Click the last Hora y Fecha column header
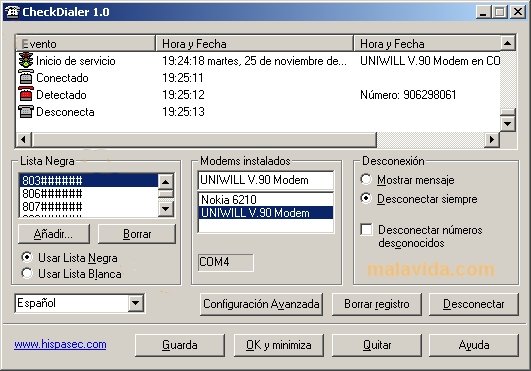Screen dimensions: 531x371 click(427, 44)
